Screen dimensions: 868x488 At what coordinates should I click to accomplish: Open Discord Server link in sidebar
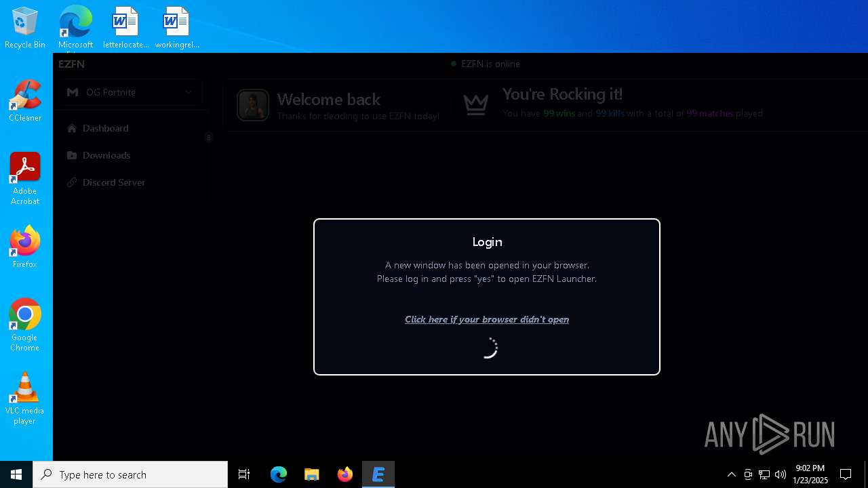pos(114,182)
